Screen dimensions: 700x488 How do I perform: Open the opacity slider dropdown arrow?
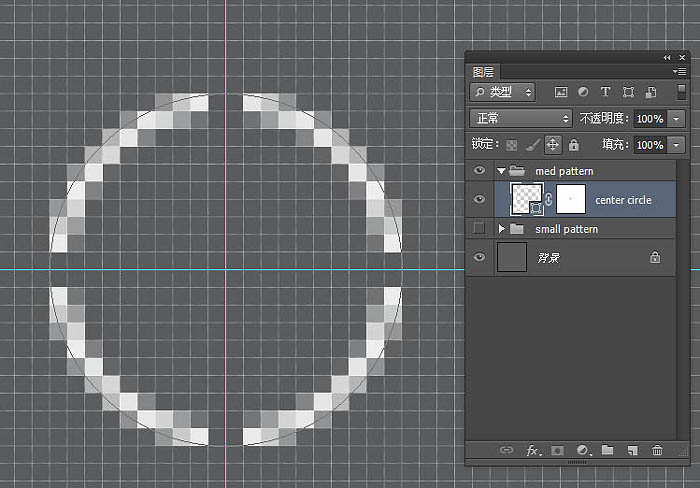tap(677, 118)
